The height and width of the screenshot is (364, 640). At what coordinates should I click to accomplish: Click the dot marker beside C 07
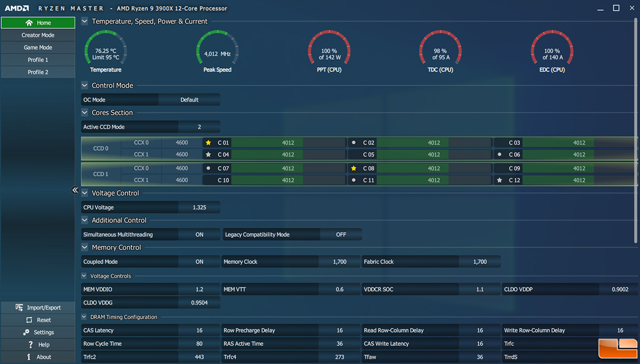pos(209,168)
